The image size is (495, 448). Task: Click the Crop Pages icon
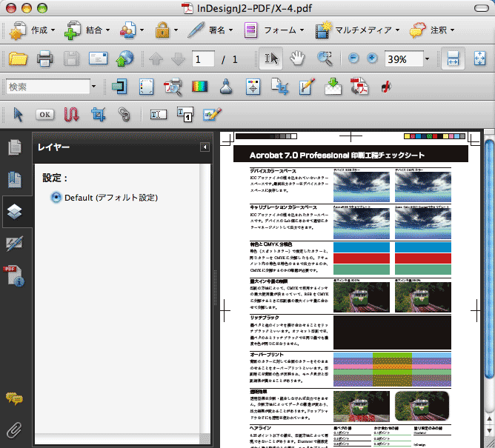[x=279, y=87]
